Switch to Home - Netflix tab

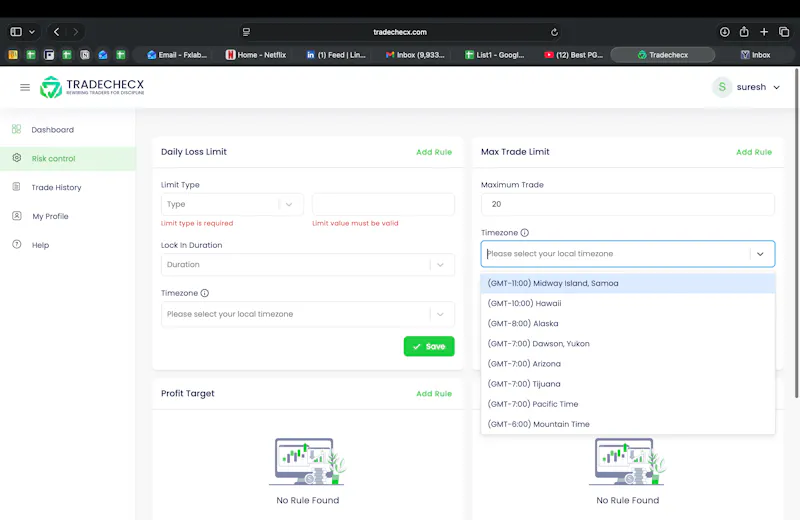tap(256, 55)
